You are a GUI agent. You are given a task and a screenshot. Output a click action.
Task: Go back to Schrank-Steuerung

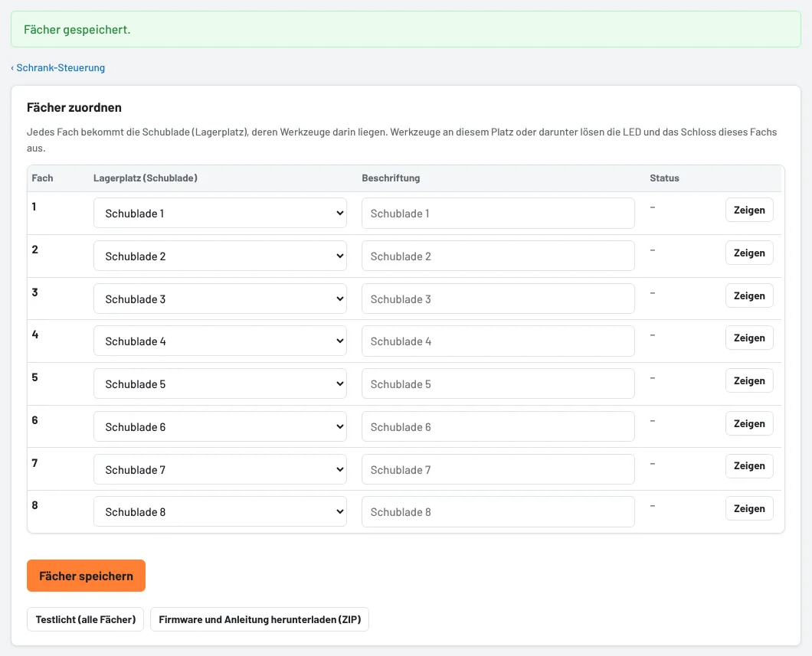pyautogui.click(x=58, y=68)
